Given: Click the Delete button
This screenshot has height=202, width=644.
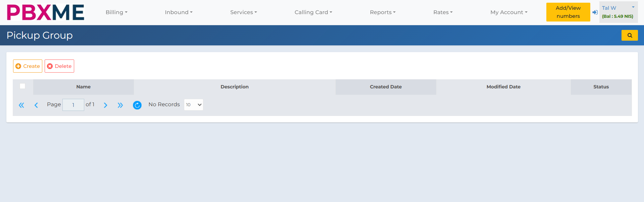Looking at the screenshot, I should [59, 66].
